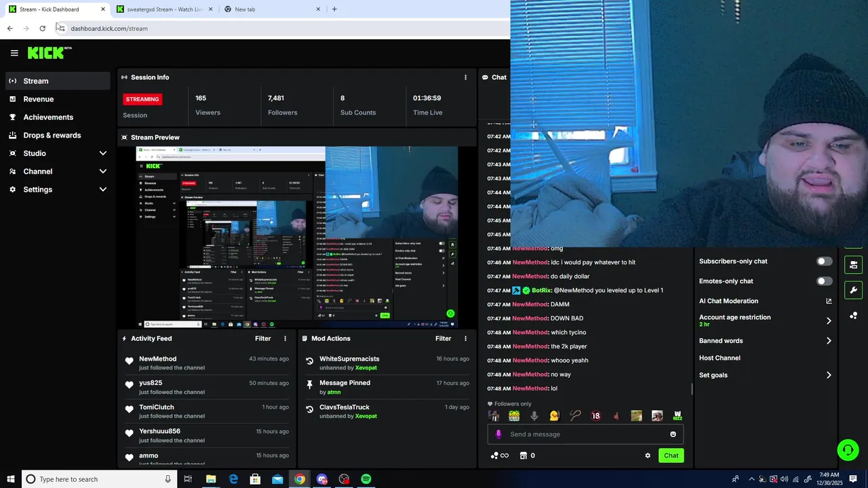Viewport: 868px width, 488px height.
Task: Open the Windows Start menu
Action: (10, 479)
